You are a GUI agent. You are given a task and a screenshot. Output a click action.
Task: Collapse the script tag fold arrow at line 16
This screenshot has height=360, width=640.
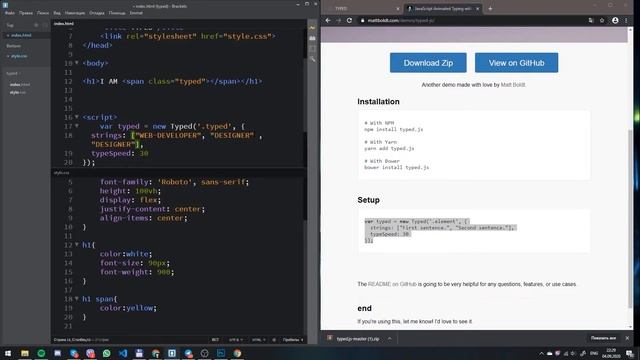pos(77,117)
